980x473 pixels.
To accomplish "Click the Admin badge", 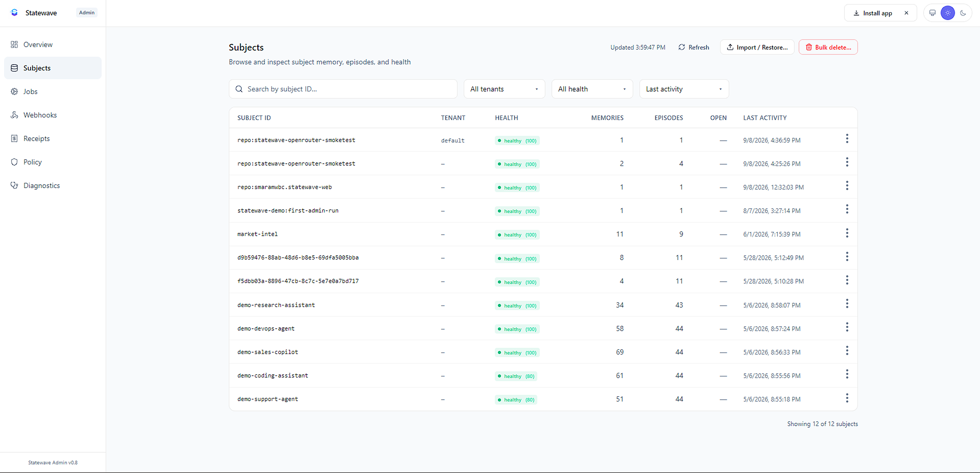I will [87, 13].
